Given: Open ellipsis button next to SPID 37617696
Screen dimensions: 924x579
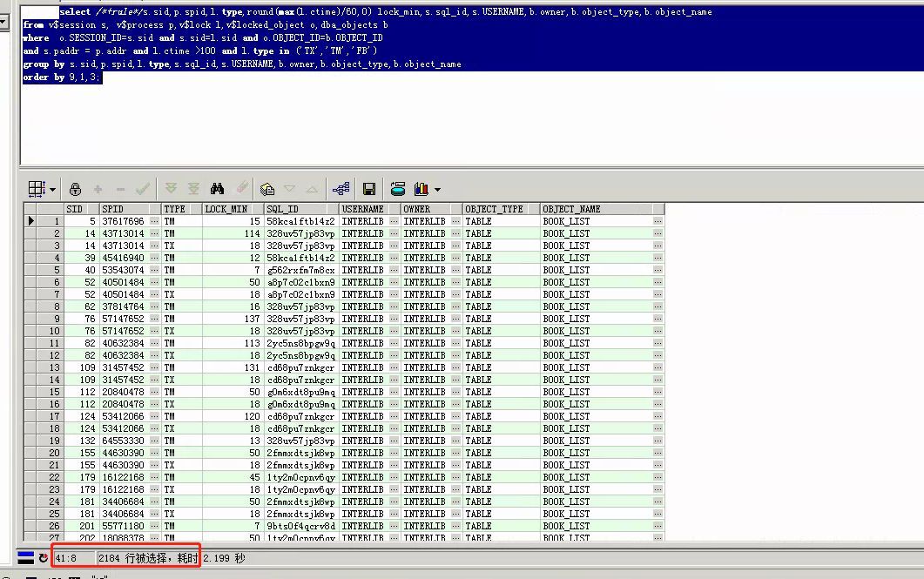Looking at the screenshot, I should [154, 221].
